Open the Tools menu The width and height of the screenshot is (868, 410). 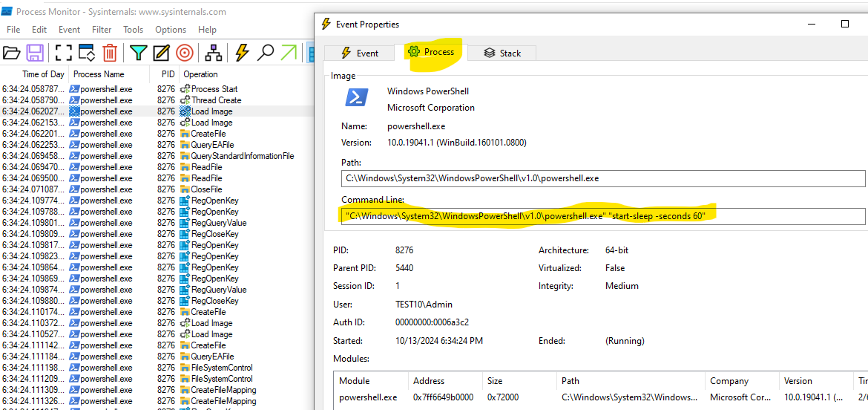pyautogui.click(x=134, y=30)
